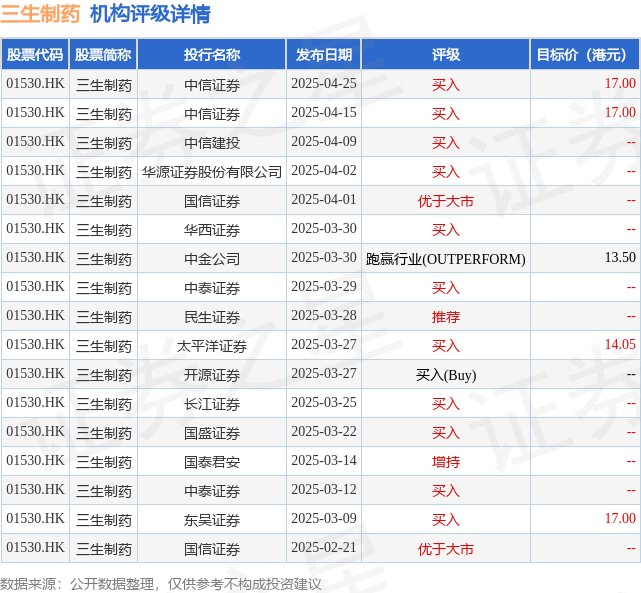Click 01530.HK code in the 国泰君安 row
The width and height of the screenshot is (641, 593).
(35, 461)
